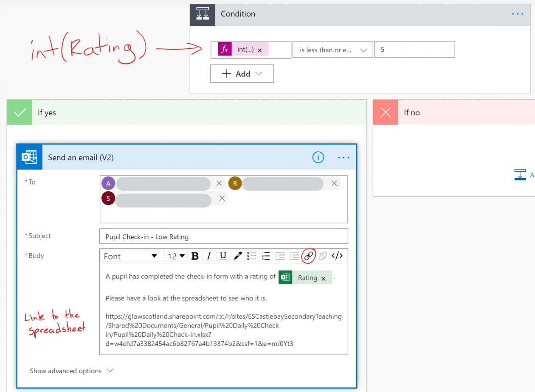Click the Send an email (V2) title
Viewport: 535px width, 392px height.
pyautogui.click(x=81, y=157)
